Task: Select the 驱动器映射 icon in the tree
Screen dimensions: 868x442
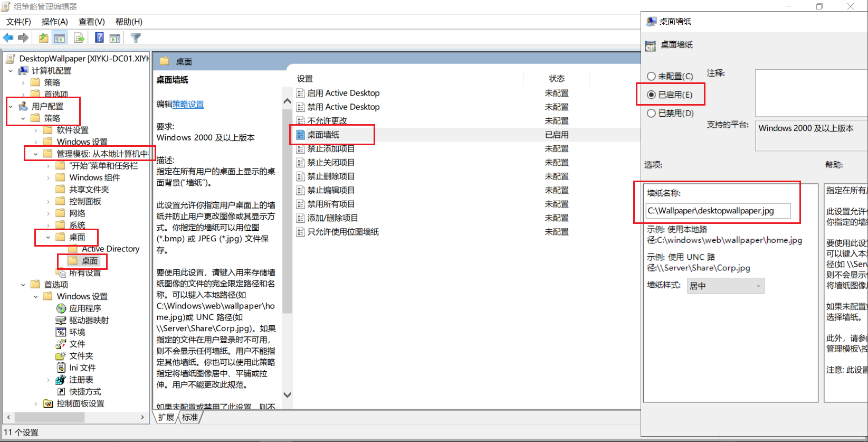Action: (x=61, y=321)
